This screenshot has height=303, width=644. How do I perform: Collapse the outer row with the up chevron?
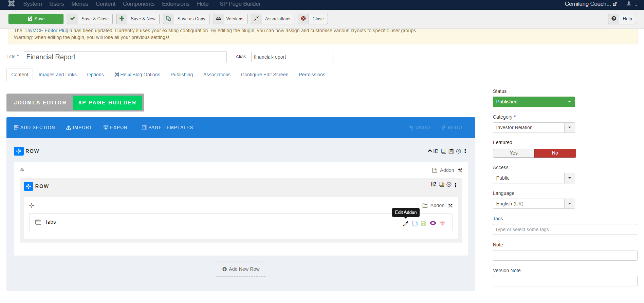click(x=430, y=151)
